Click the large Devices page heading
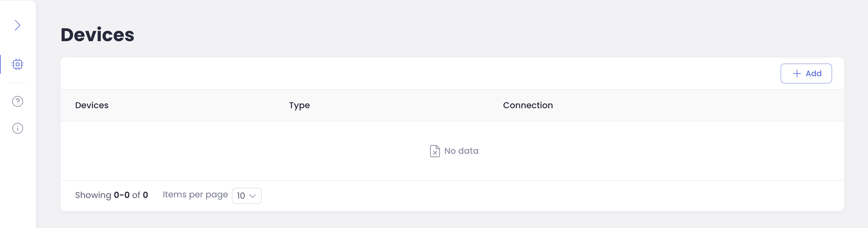 [97, 35]
